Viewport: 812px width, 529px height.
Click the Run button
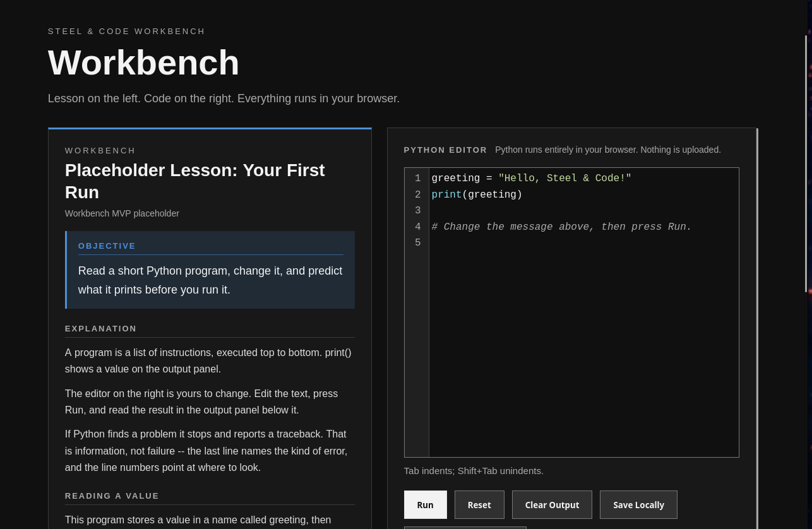point(425,505)
